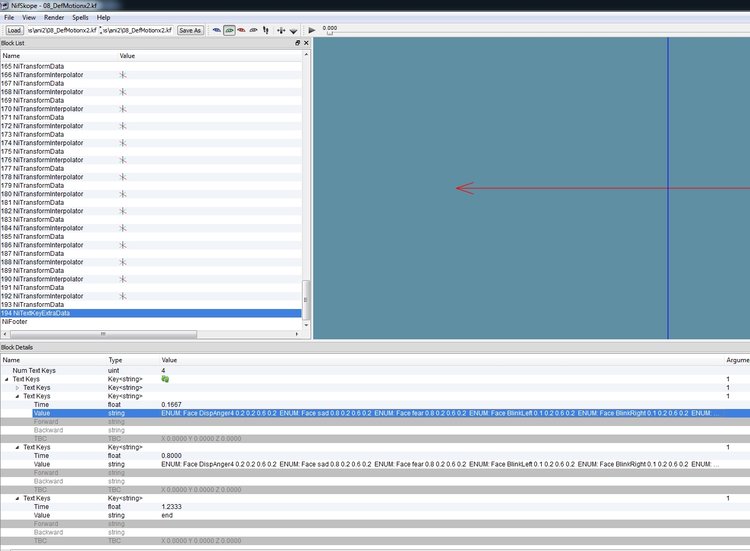The width and height of the screenshot is (750, 551).
Task: Click the Block List scroll right arrow
Action: (297, 334)
